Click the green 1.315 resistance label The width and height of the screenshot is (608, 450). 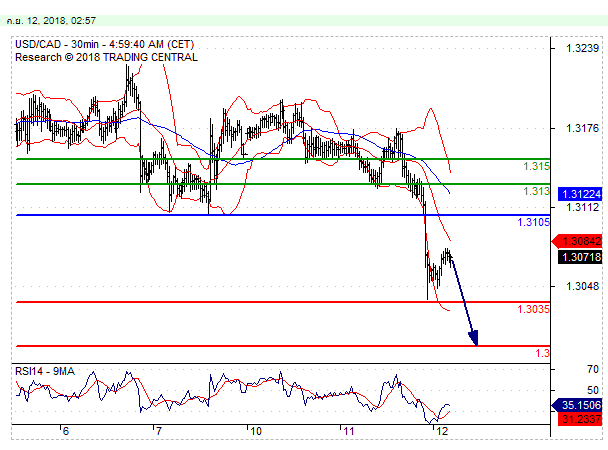point(536,166)
